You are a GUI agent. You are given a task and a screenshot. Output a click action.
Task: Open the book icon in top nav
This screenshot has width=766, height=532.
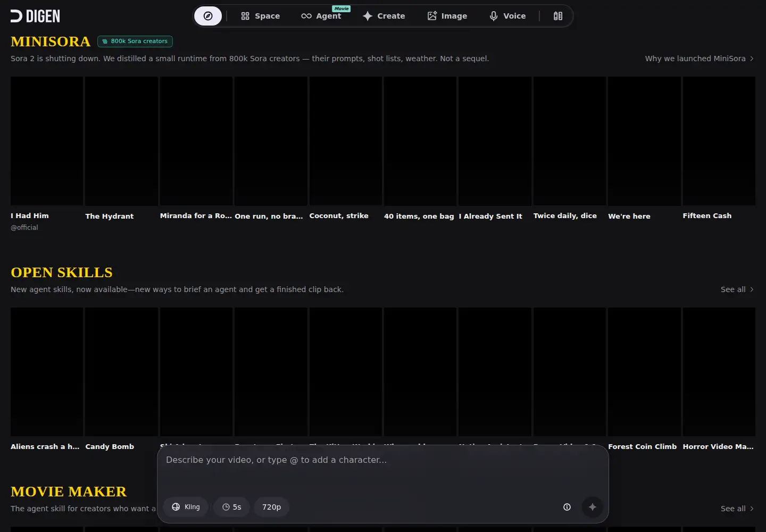(557, 16)
